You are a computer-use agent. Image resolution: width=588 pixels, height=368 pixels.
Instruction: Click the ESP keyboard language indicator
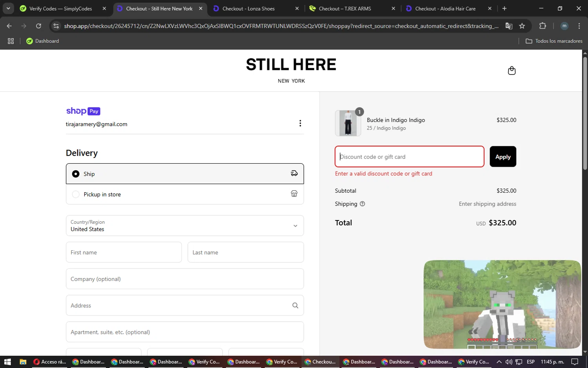point(531,362)
